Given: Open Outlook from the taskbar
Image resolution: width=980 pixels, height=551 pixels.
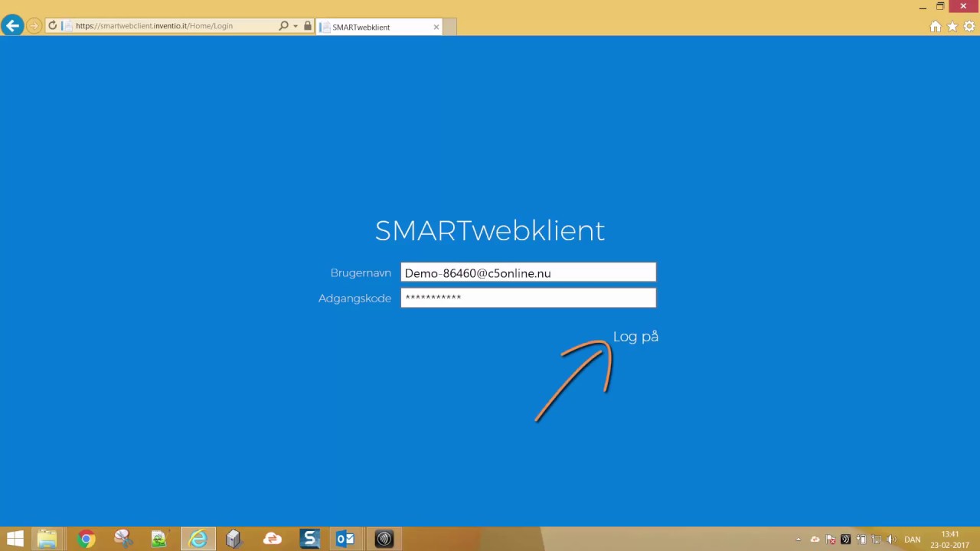Looking at the screenshot, I should click(x=345, y=539).
